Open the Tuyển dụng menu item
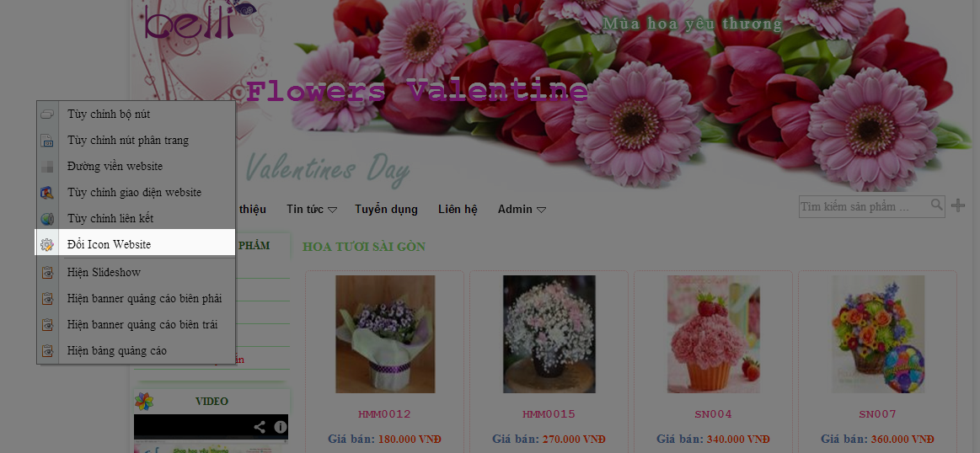This screenshot has height=453, width=980. (x=386, y=210)
